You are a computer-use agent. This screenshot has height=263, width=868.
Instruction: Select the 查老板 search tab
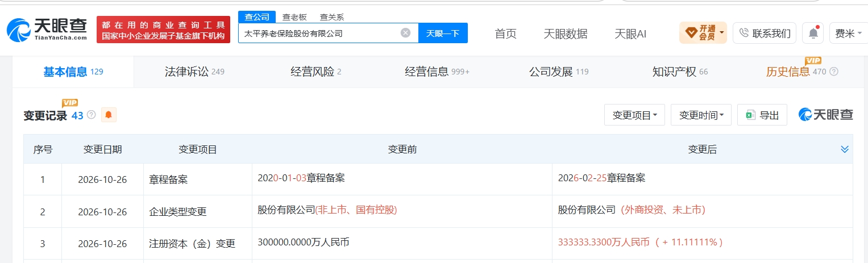[x=294, y=17]
